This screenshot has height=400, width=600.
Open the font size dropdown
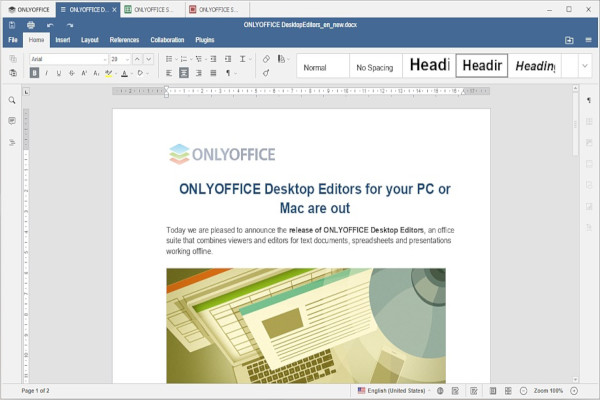[127, 59]
